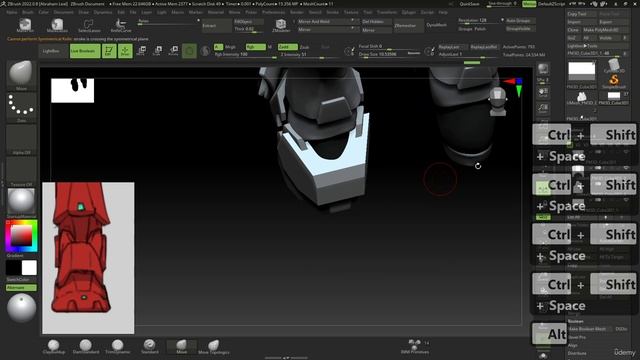Select the ZModeler brush icon

tap(281, 25)
